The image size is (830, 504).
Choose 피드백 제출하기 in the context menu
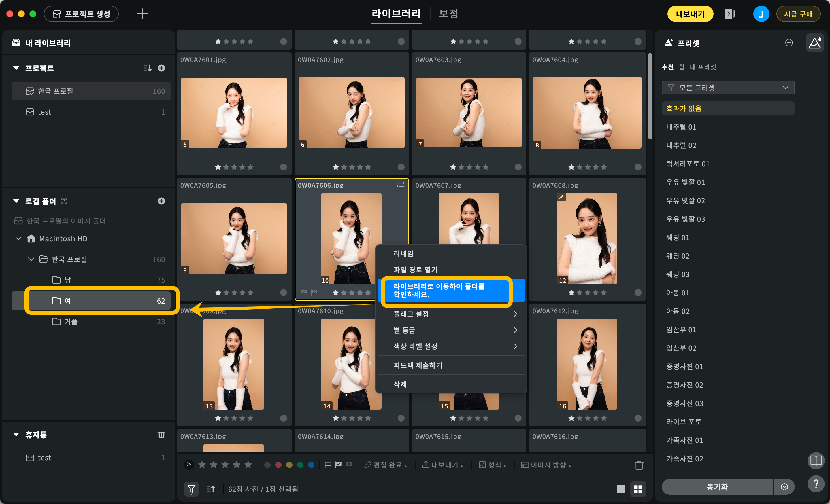[x=451, y=365]
